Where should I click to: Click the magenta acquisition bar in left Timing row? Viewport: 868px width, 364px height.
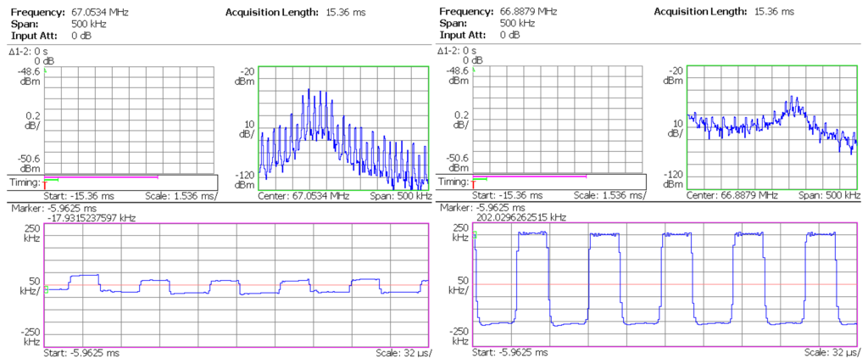click(x=102, y=176)
